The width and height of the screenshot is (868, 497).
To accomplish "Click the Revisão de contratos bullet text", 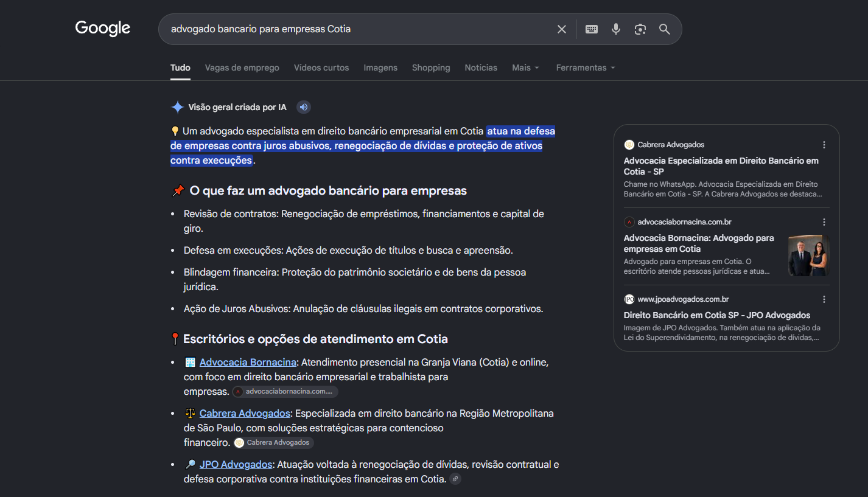I will [x=364, y=221].
